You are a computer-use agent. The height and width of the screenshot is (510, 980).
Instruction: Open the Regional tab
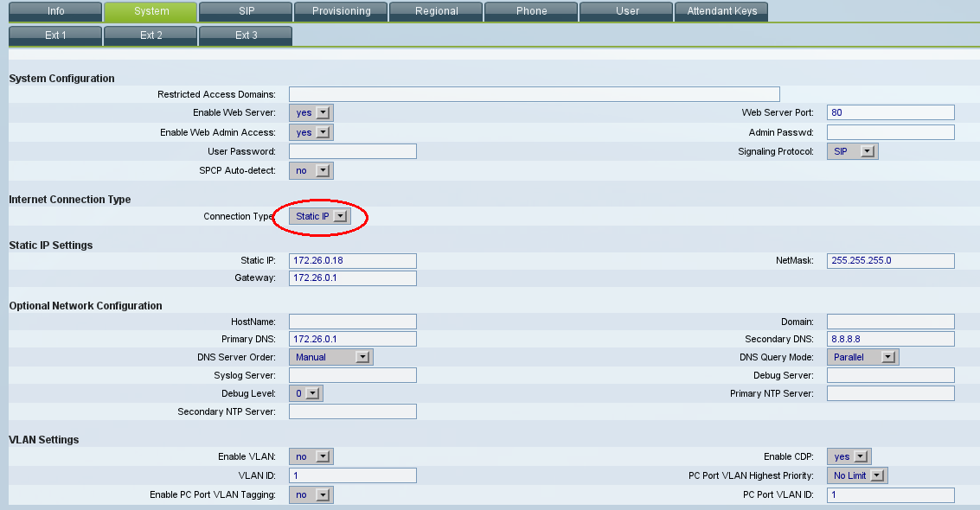[x=436, y=11]
